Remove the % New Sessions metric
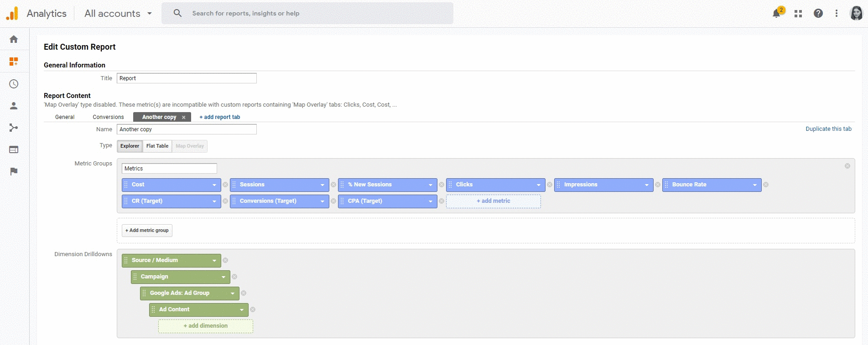Viewport: 868px width, 345px height. (442, 185)
